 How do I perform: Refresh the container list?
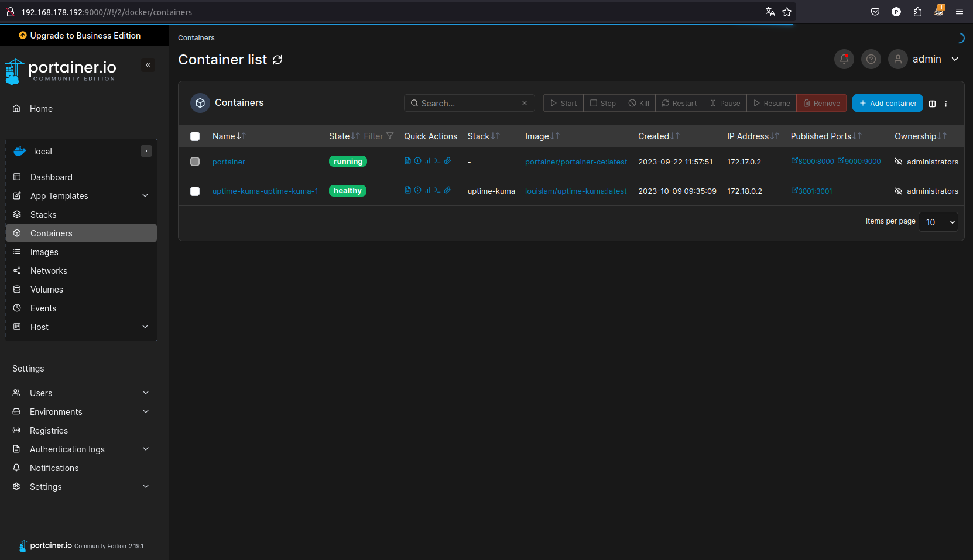277,60
